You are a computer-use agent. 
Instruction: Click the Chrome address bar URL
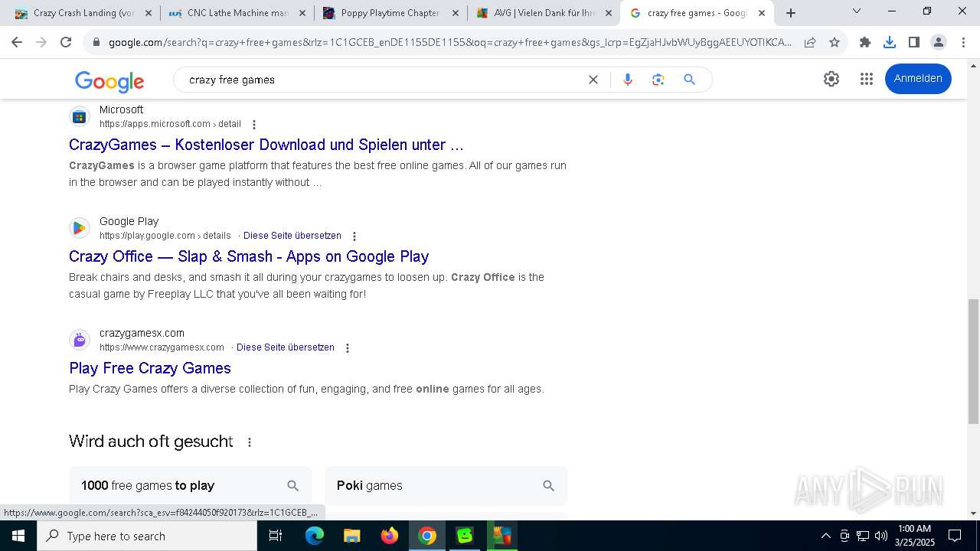tap(450, 42)
